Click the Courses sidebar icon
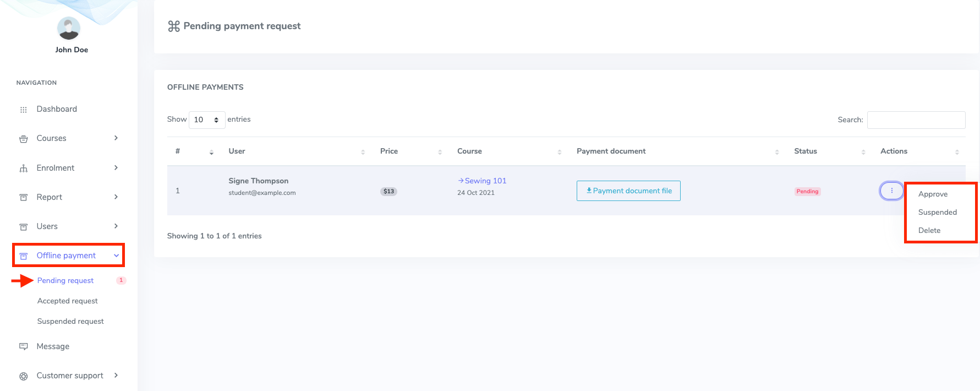The image size is (980, 391). click(x=23, y=139)
